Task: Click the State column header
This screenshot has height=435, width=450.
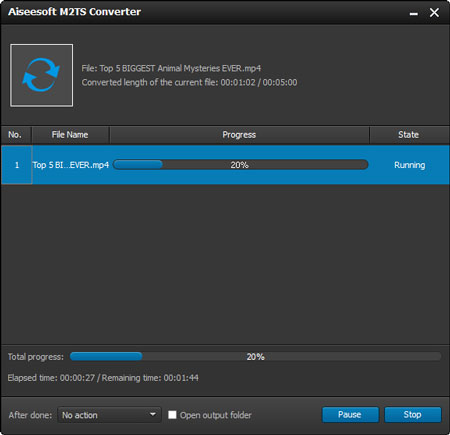Action: 409,135
